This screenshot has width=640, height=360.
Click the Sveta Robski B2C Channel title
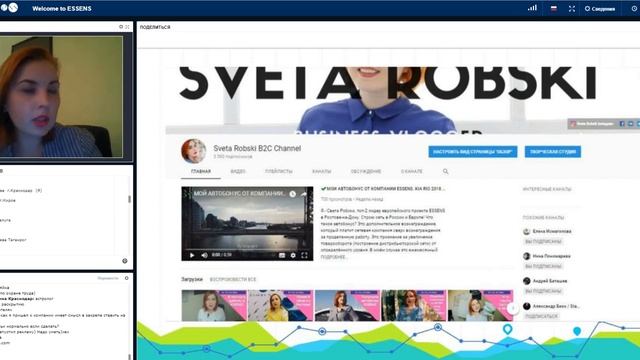pos(257,149)
